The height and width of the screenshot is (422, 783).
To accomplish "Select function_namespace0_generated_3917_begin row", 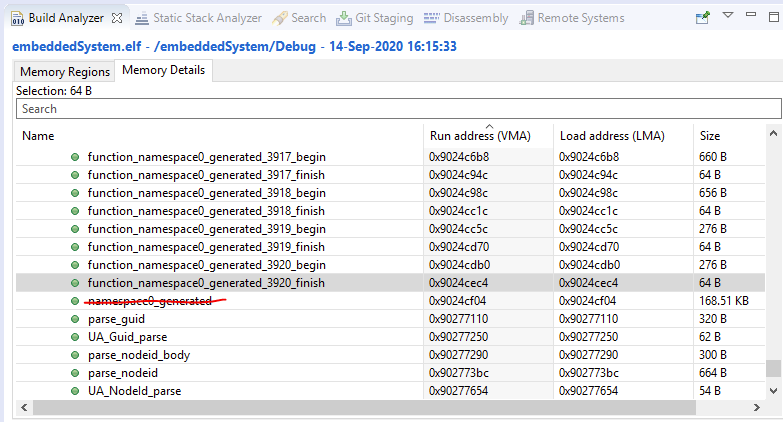I will pos(391,157).
